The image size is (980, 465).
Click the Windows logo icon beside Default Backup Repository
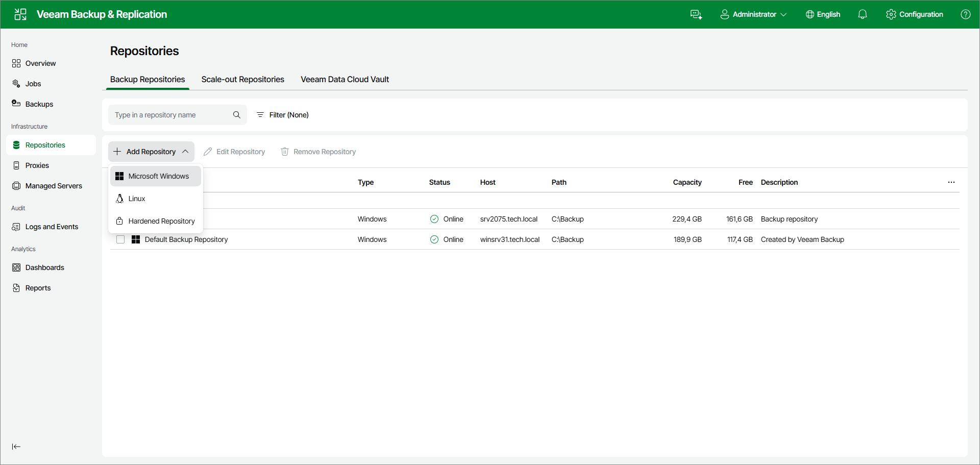(x=136, y=239)
